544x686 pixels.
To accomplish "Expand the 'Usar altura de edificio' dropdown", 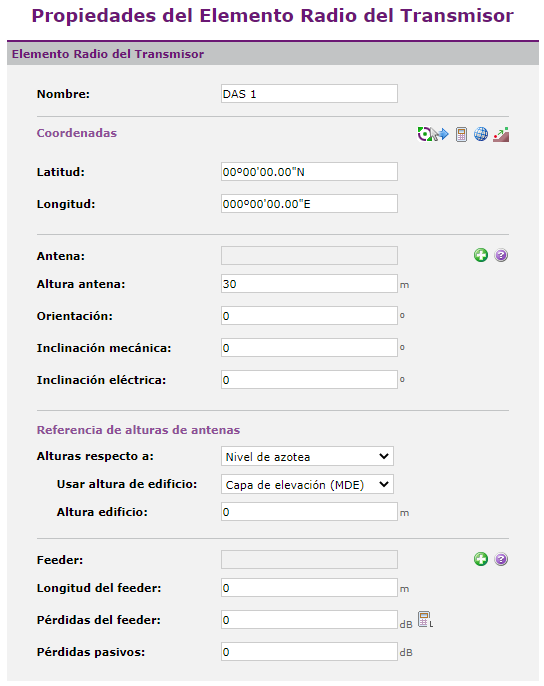I will click(x=307, y=484).
